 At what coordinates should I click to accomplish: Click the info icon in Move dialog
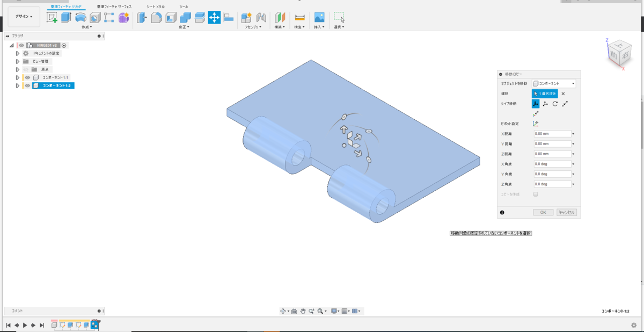click(x=502, y=212)
